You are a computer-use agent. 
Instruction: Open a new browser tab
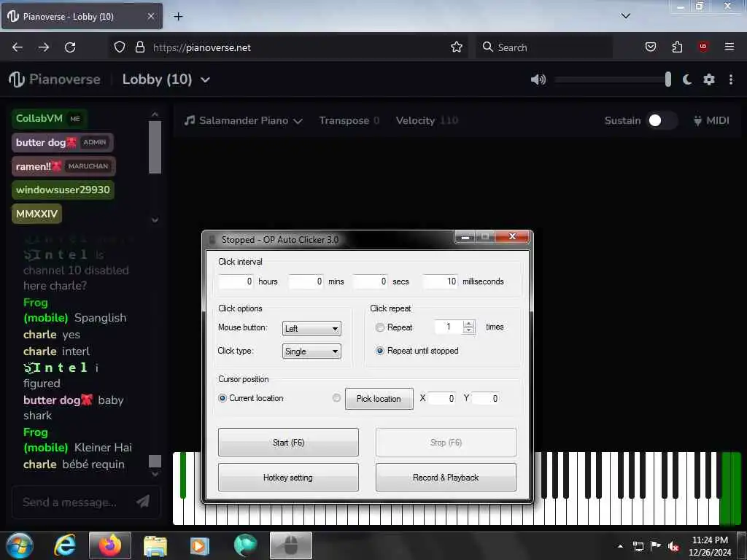[x=178, y=17]
